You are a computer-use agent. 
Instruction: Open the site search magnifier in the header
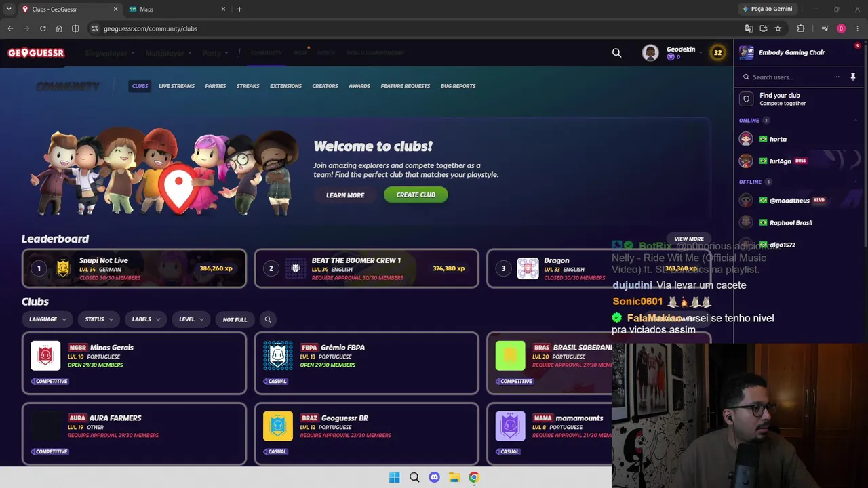tap(616, 53)
